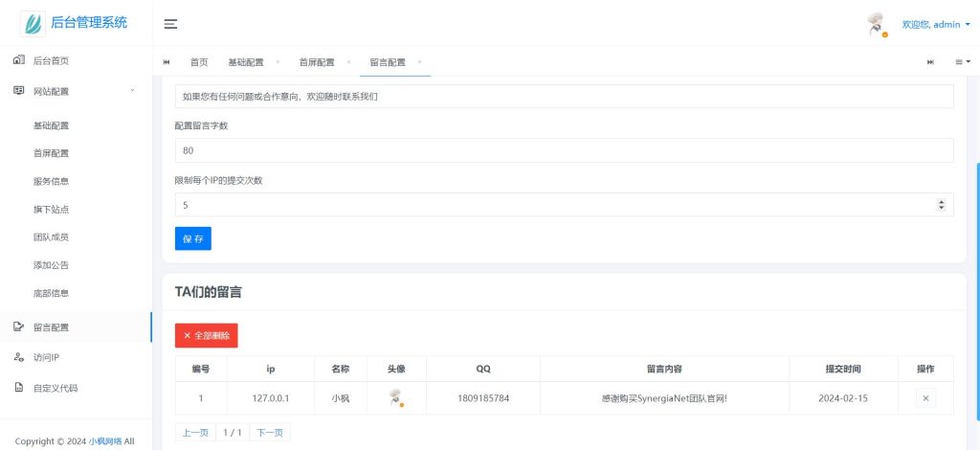980x450 pixels.
Task: Click the TA们的留言 section heading
Action: [x=208, y=292]
